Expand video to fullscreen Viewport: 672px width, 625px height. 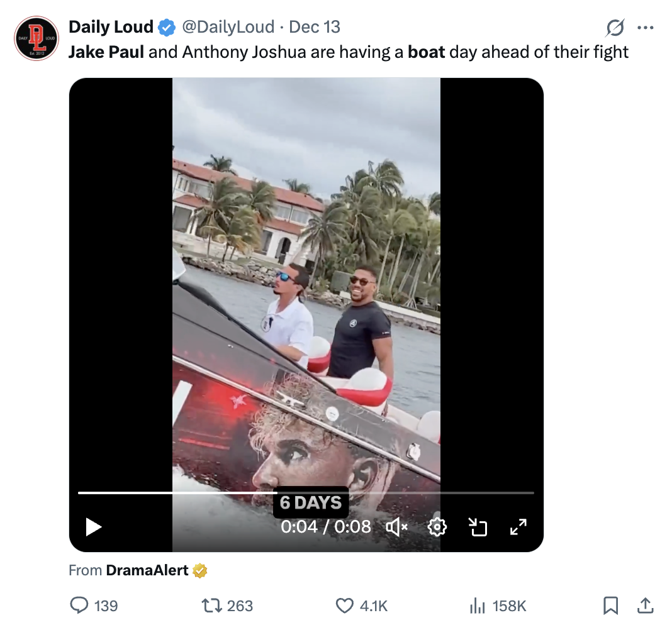(x=518, y=527)
